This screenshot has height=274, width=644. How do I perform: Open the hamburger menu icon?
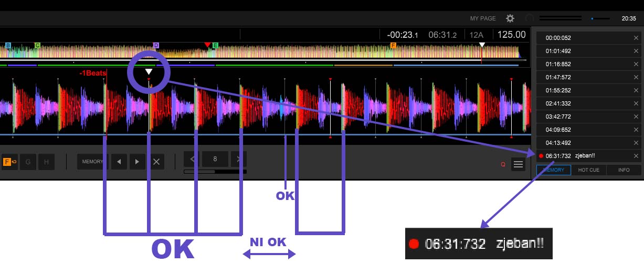[x=518, y=164]
